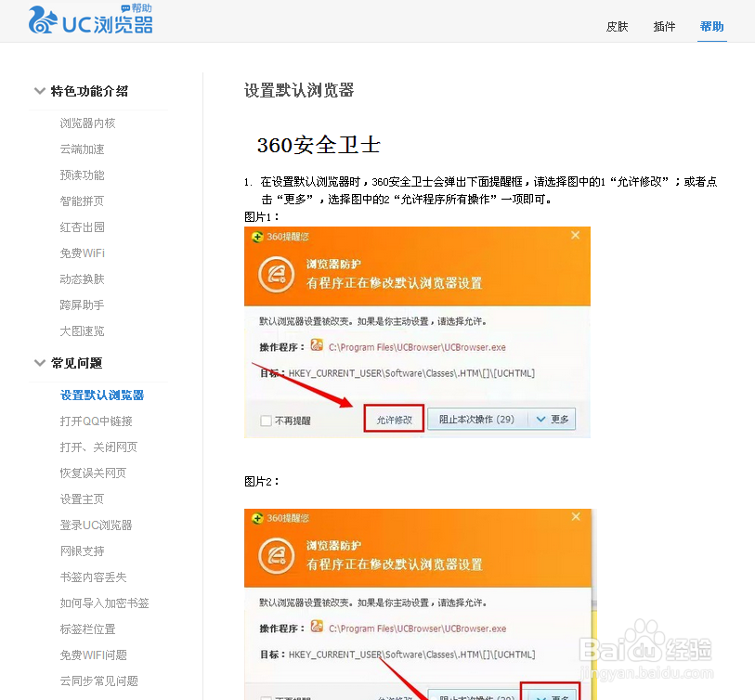This screenshot has height=700, width=755.
Task: Open 红杏出园 help topic
Action: pyautogui.click(x=82, y=227)
